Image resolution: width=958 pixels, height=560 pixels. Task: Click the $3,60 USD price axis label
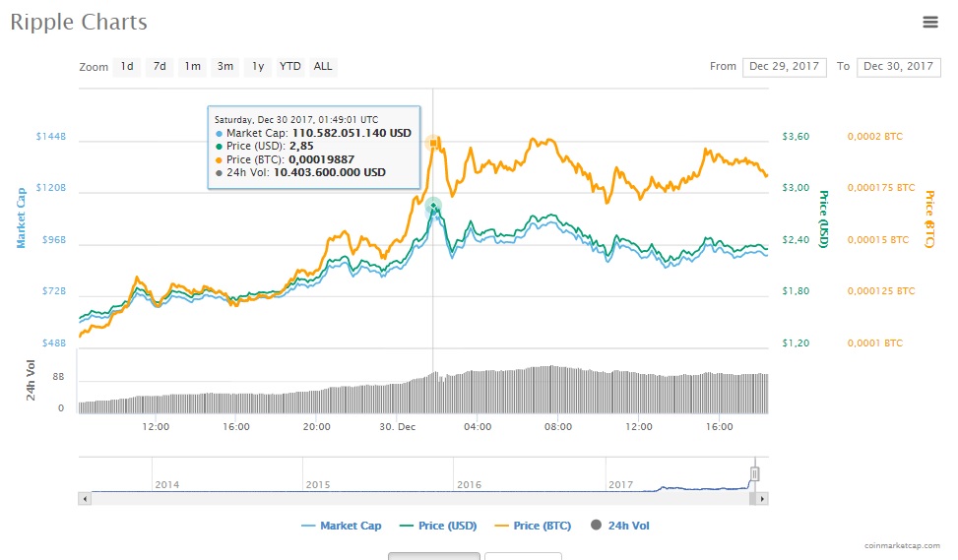pyautogui.click(x=796, y=136)
